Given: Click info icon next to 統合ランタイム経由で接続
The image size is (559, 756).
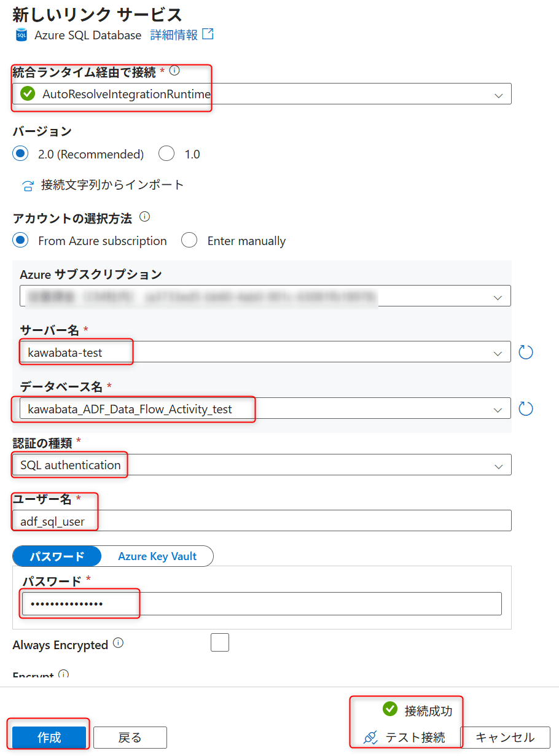Looking at the screenshot, I should point(174,71).
